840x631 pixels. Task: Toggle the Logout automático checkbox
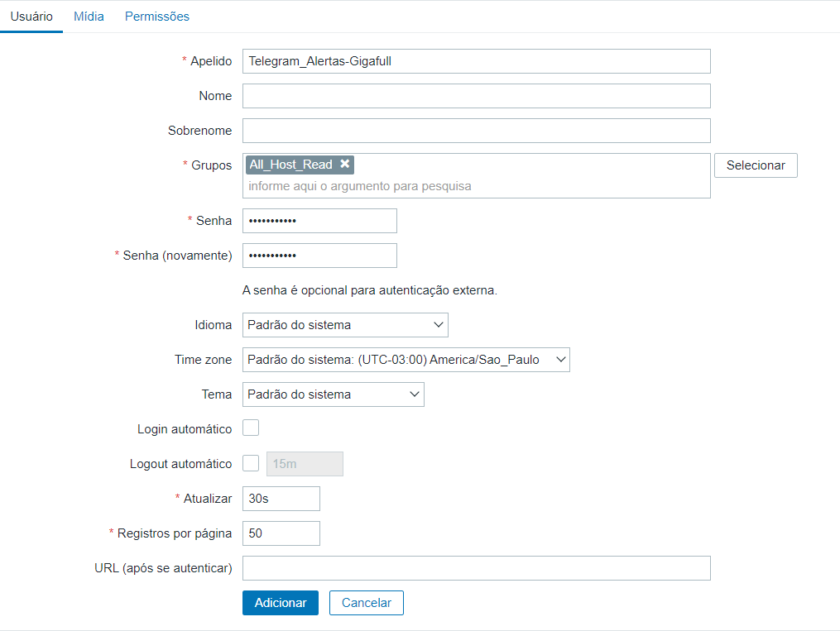point(251,463)
